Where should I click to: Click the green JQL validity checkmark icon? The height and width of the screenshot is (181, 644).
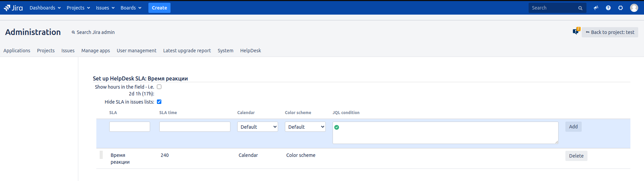coord(337,127)
